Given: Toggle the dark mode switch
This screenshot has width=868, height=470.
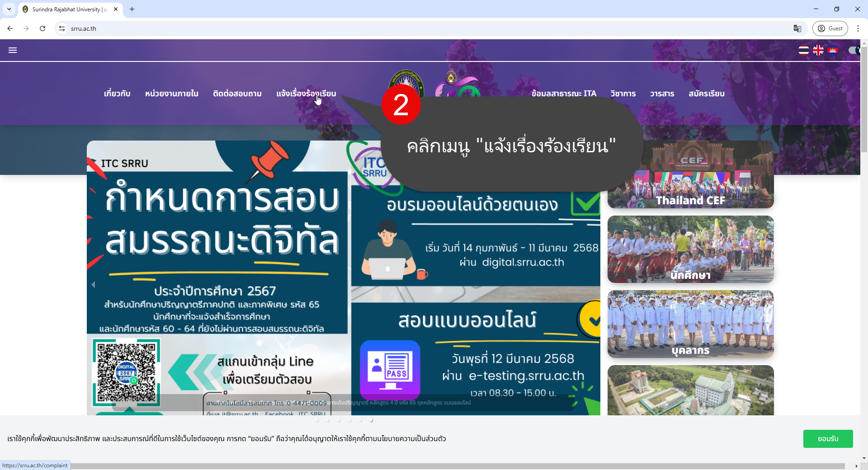Looking at the screenshot, I should tap(854, 50).
